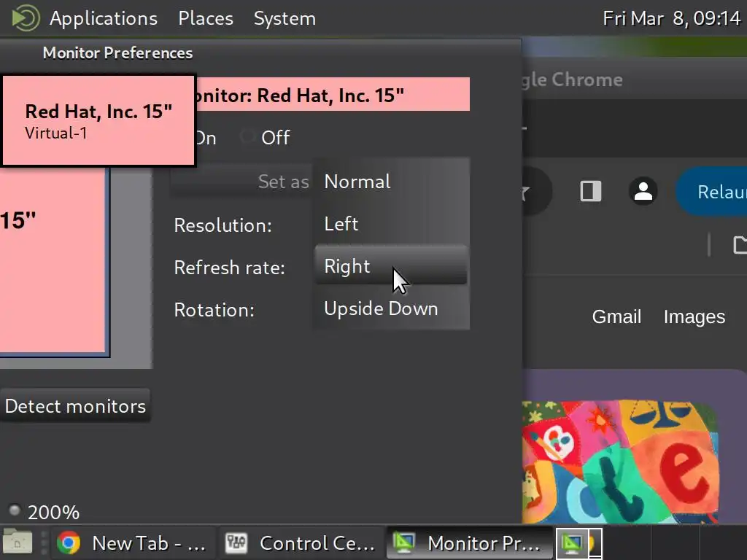Viewport: 747px width, 560px height.
Task: Click the Rotation label
Action: point(214,310)
